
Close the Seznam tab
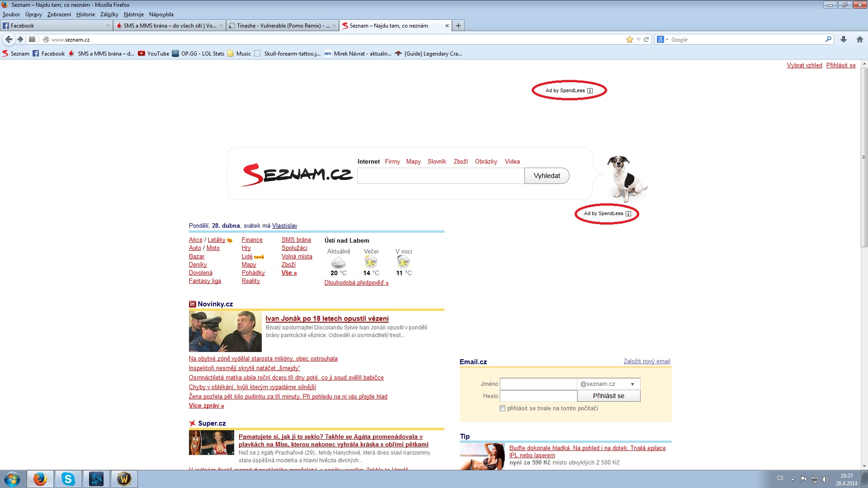click(x=447, y=26)
